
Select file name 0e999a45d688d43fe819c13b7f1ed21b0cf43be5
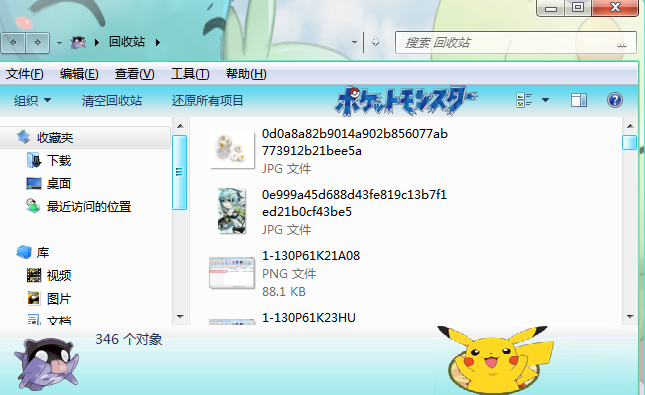click(354, 203)
